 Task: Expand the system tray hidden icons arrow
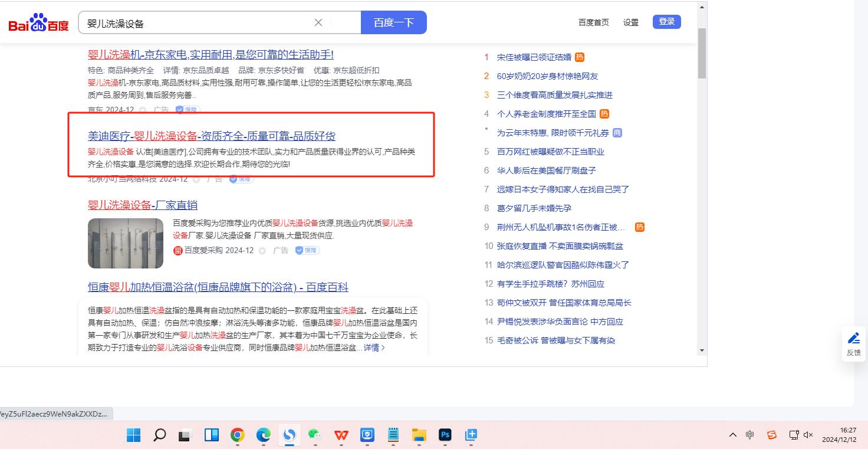[732, 435]
